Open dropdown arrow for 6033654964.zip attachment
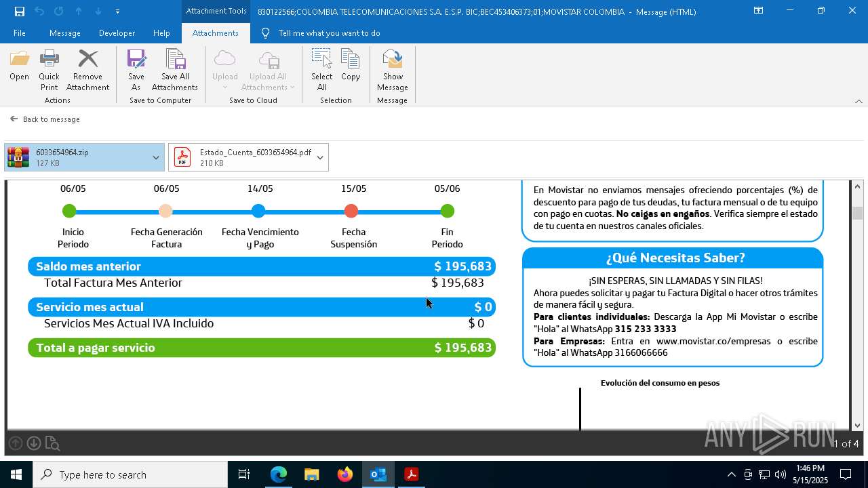The image size is (868, 488). (x=156, y=157)
